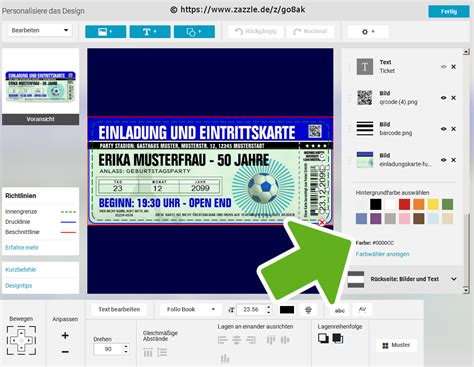The width and height of the screenshot is (474, 367).
Task: Click the layer panel scrollbar down arrow
Action: (466, 290)
